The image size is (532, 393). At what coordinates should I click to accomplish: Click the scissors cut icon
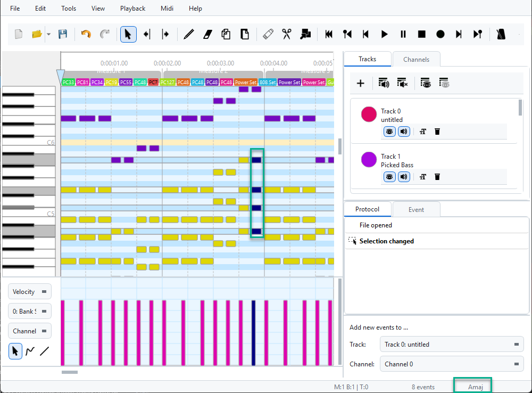point(287,34)
